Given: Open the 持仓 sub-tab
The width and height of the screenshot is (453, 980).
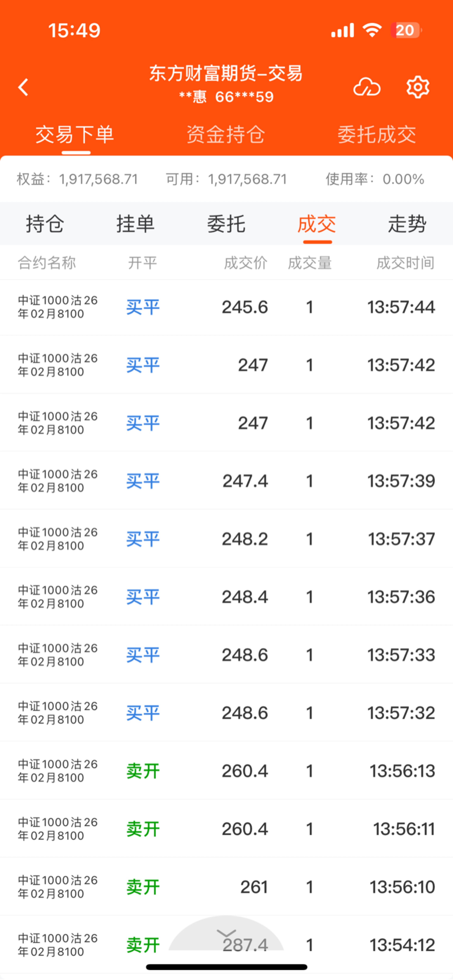Looking at the screenshot, I should pos(45,223).
